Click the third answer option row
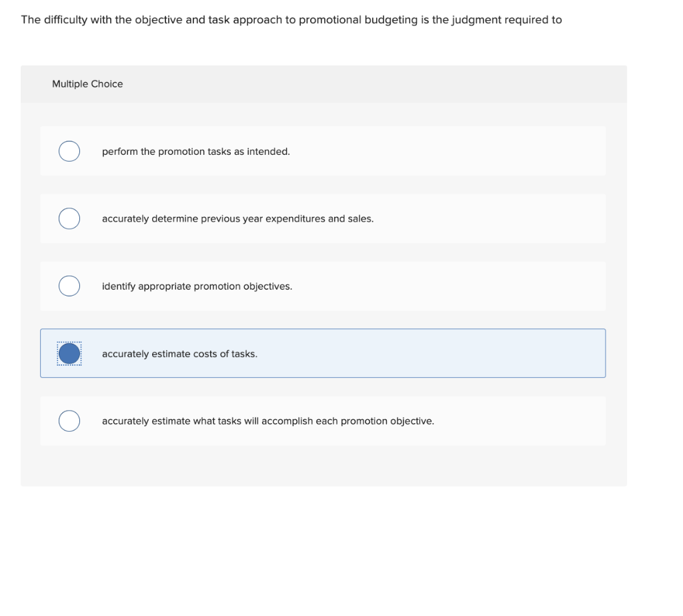This screenshot has width=683, height=616. coord(323,286)
